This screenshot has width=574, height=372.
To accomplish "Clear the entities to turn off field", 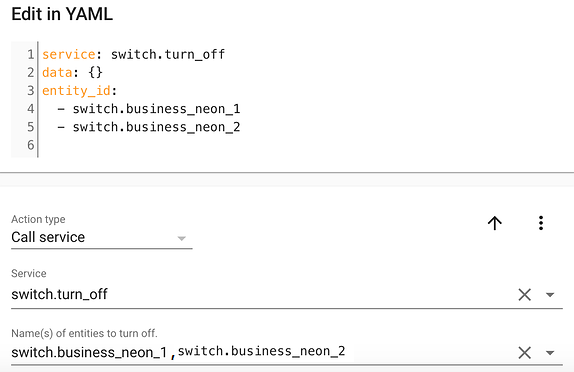I will (524, 353).
